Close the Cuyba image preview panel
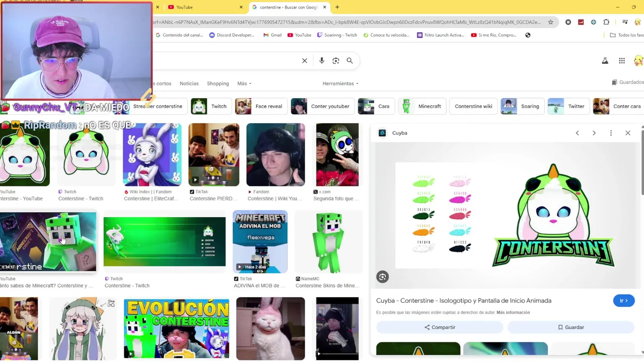The image size is (644, 362). click(x=628, y=133)
